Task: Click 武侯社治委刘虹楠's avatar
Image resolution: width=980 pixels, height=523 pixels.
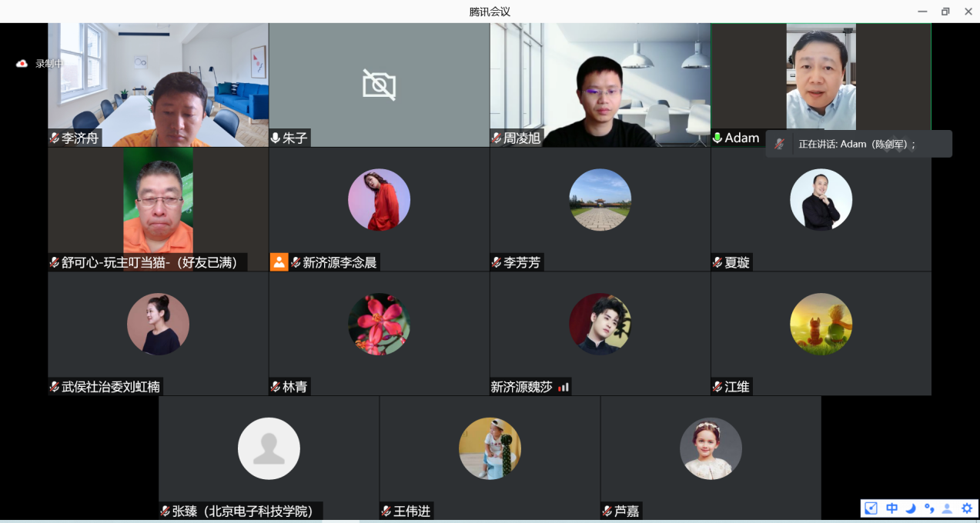Action: (158, 324)
